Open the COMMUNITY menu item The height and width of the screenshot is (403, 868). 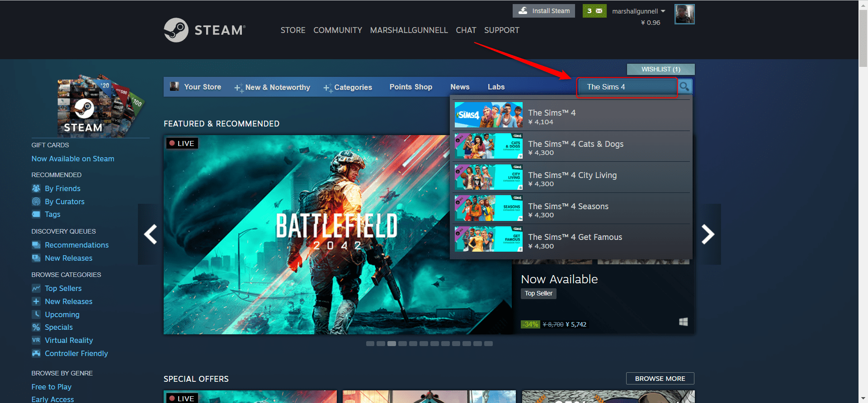(x=338, y=30)
